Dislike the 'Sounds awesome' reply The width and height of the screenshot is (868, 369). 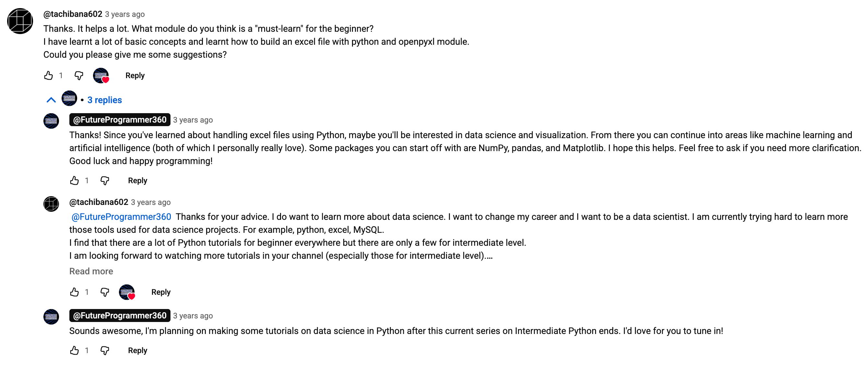point(104,351)
